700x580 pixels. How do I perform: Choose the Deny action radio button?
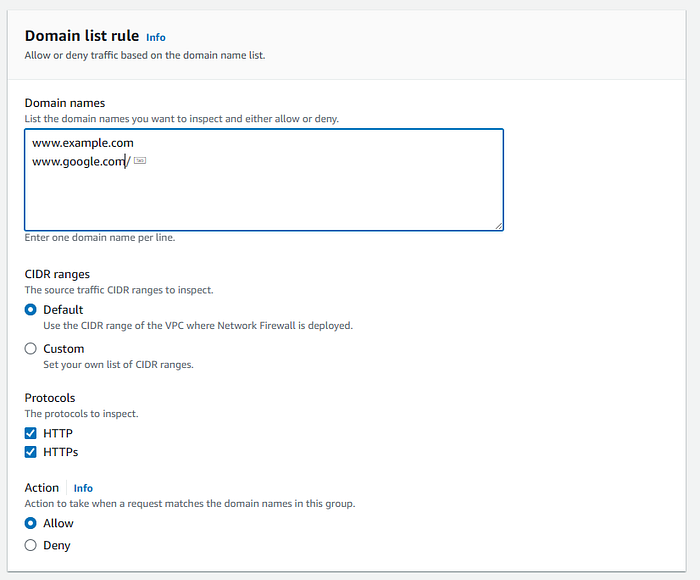click(x=31, y=545)
